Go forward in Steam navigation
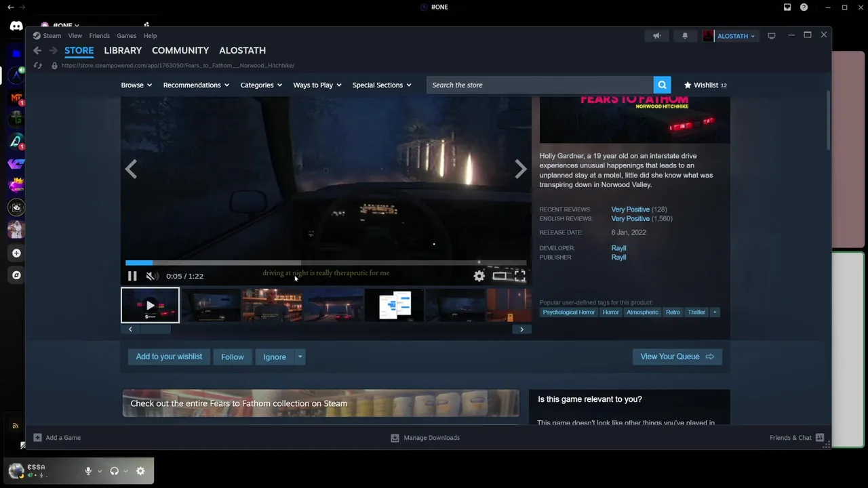The image size is (868, 488). (x=54, y=50)
